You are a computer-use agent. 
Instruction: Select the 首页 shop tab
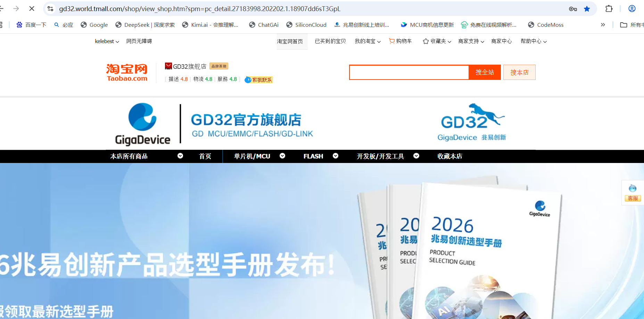pos(205,156)
